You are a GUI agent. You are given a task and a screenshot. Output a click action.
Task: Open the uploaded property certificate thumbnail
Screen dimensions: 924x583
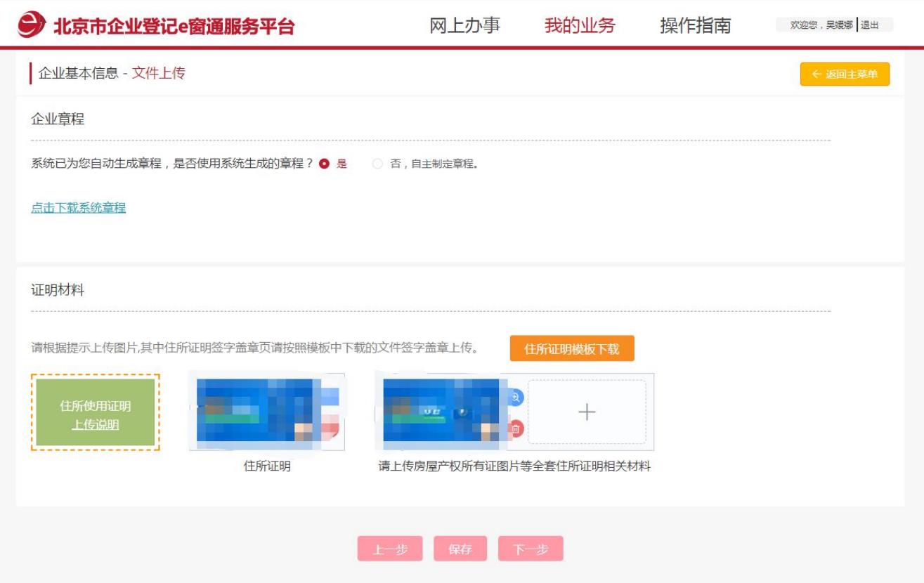click(x=444, y=412)
